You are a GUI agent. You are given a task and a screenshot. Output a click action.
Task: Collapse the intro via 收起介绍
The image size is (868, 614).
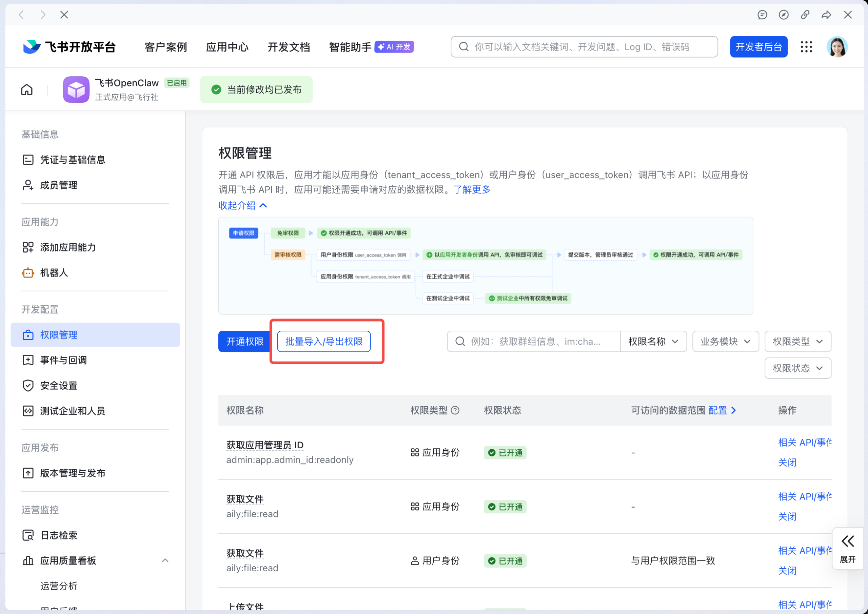click(x=243, y=205)
